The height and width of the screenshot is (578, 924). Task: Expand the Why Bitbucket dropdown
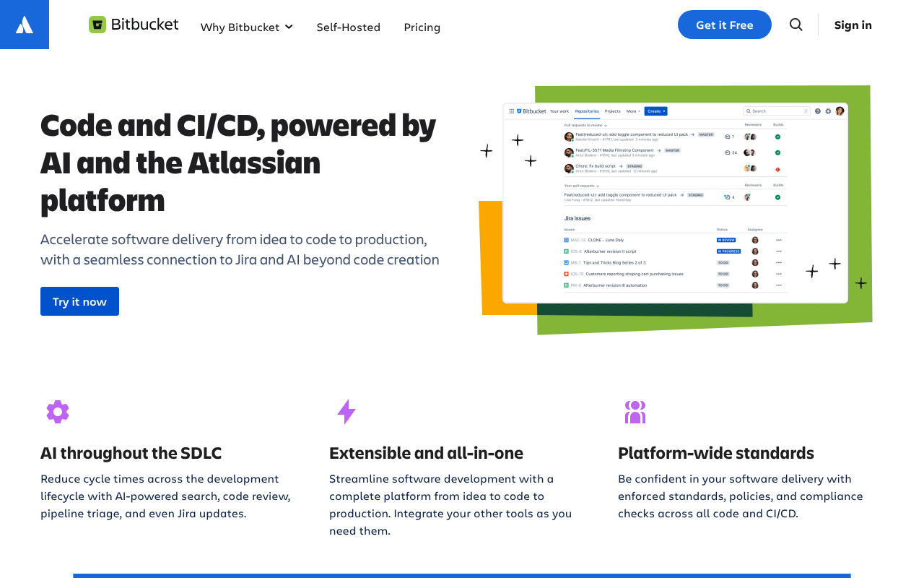click(x=247, y=27)
